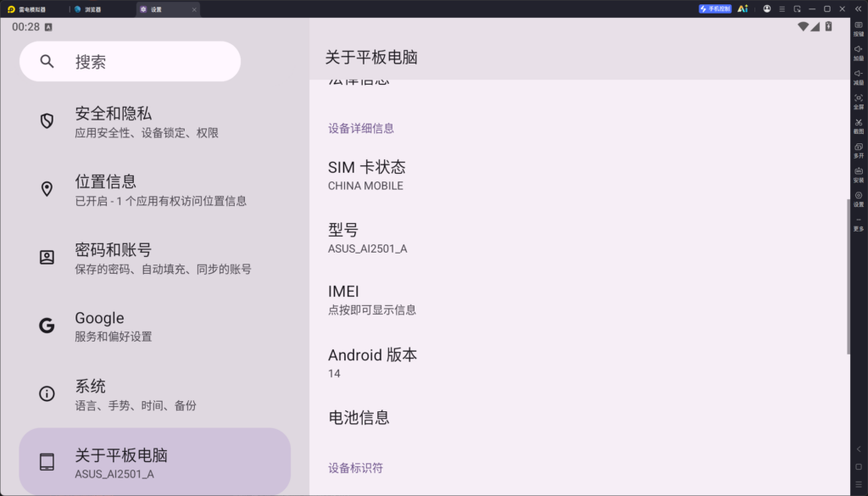
Task: Open the 多开 multi-instance manager
Action: [859, 151]
